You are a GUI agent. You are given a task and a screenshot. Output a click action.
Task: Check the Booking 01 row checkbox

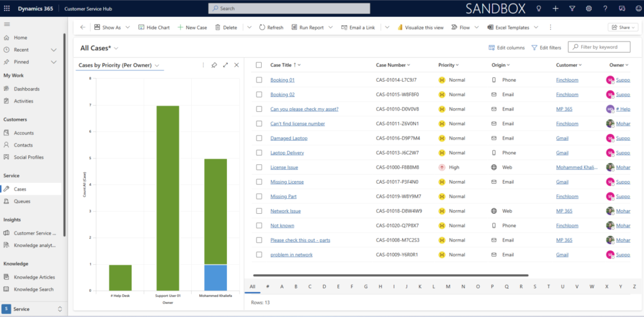coord(259,80)
